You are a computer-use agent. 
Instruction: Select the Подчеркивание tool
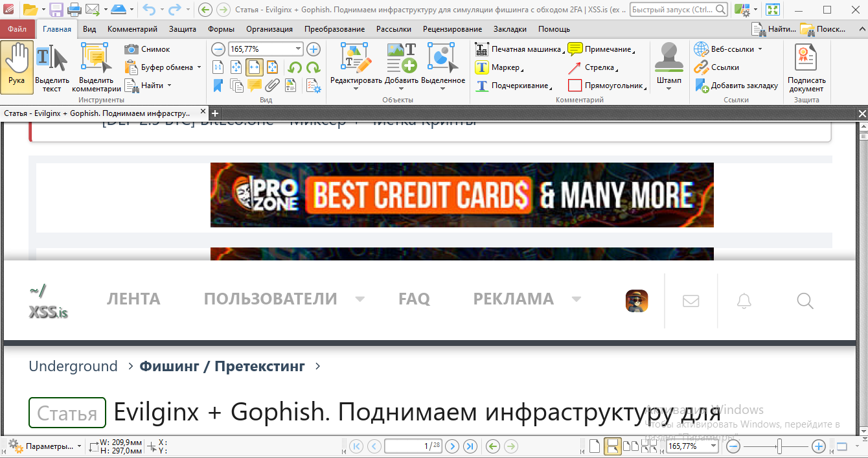click(x=514, y=86)
